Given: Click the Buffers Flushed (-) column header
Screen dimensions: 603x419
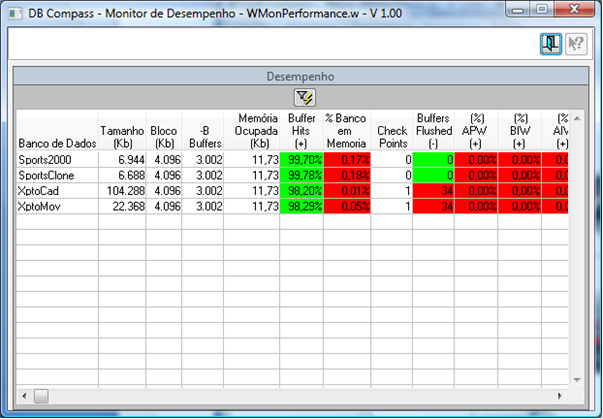Looking at the screenshot, I should pyautogui.click(x=433, y=131).
